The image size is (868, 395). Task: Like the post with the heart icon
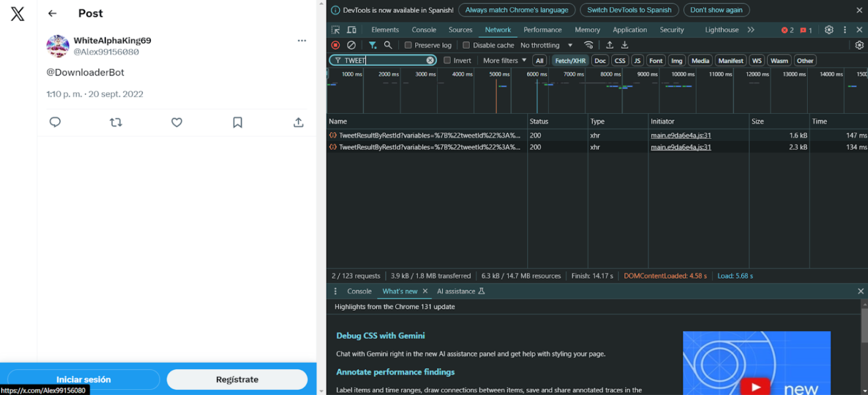177,122
